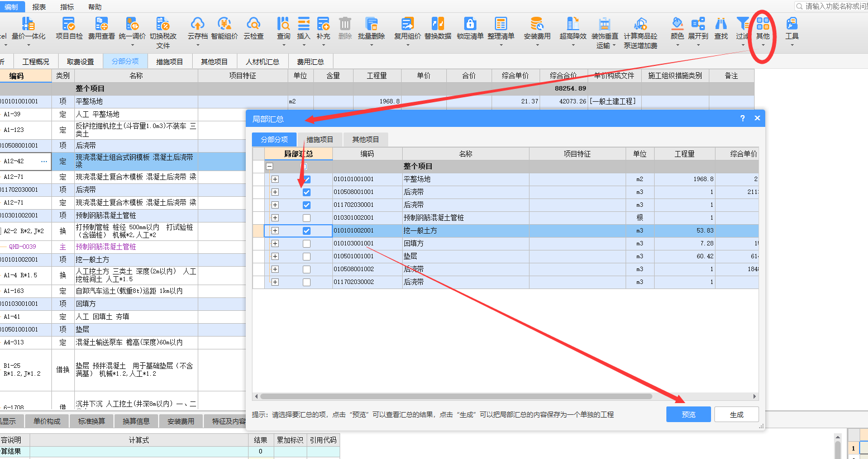
Task: Collapse the 整个项目 node in 局部汇总
Action: (269, 167)
